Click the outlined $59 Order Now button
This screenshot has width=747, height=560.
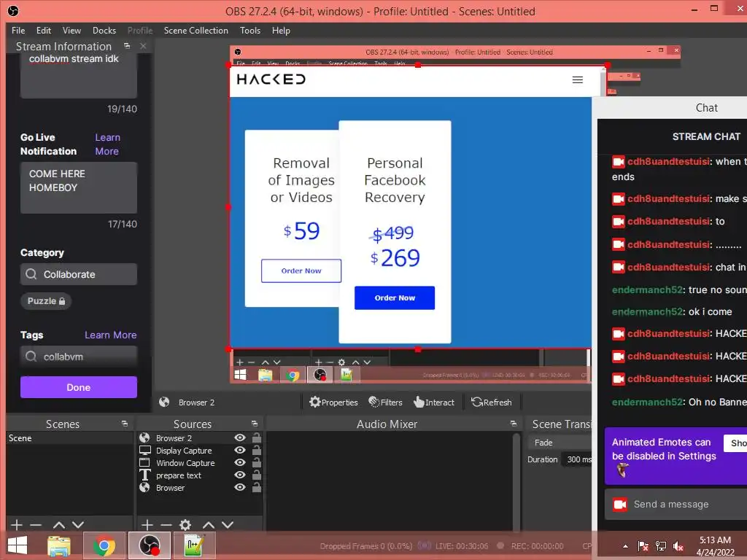coord(301,271)
